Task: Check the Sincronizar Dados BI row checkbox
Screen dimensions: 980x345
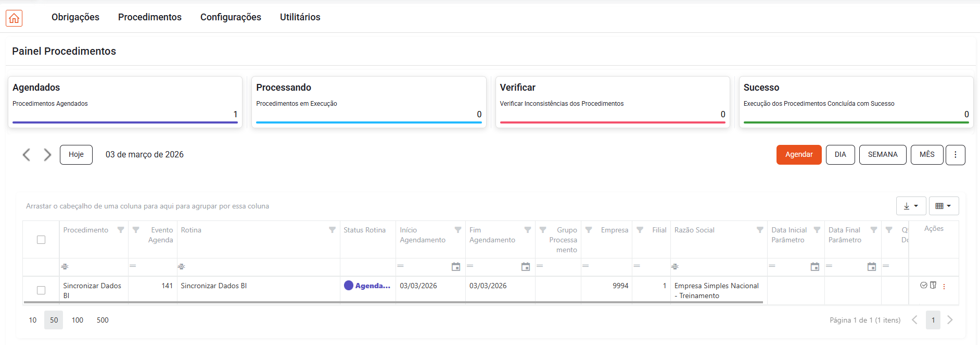Action: 41,290
